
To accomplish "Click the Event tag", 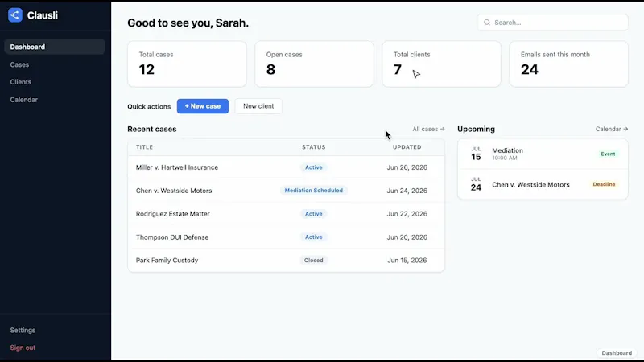I will click(609, 154).
